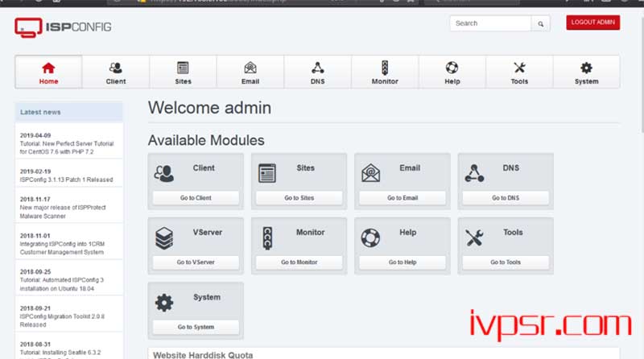
Task: Open news: New major release of ISPProtect
Action: [x=63, y=212]
